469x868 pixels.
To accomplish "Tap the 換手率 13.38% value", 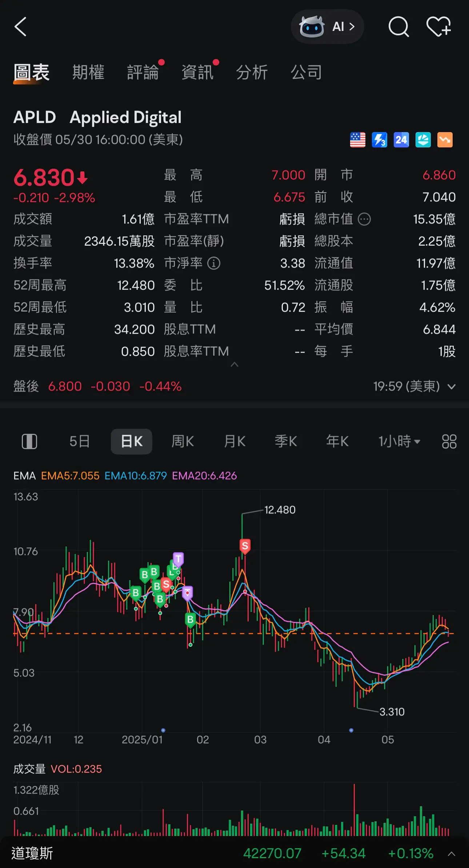I will [134, 263].
